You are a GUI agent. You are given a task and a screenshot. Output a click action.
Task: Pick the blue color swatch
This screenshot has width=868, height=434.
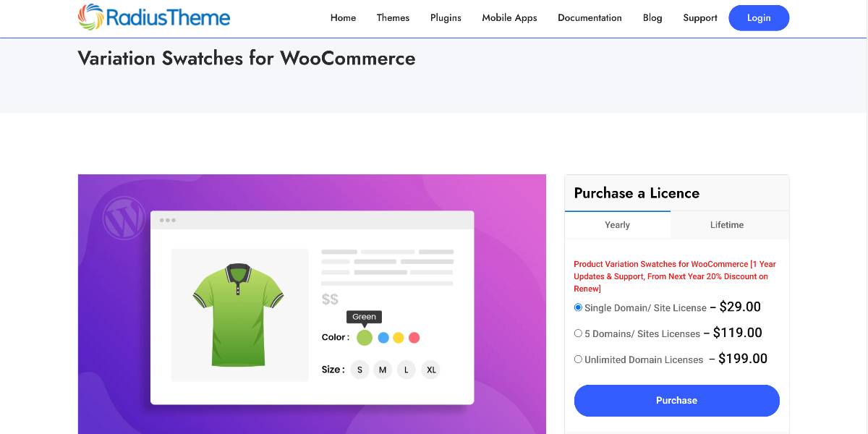(x=383, y=337)
